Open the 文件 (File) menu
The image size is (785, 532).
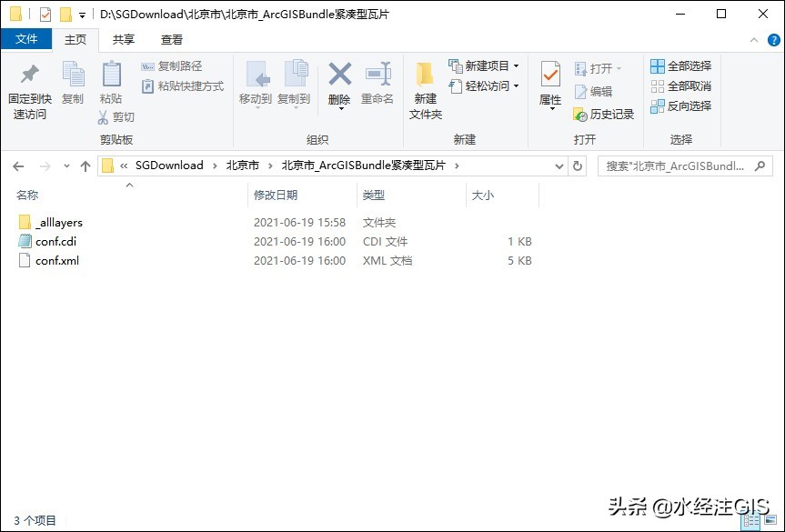point(27,39)
